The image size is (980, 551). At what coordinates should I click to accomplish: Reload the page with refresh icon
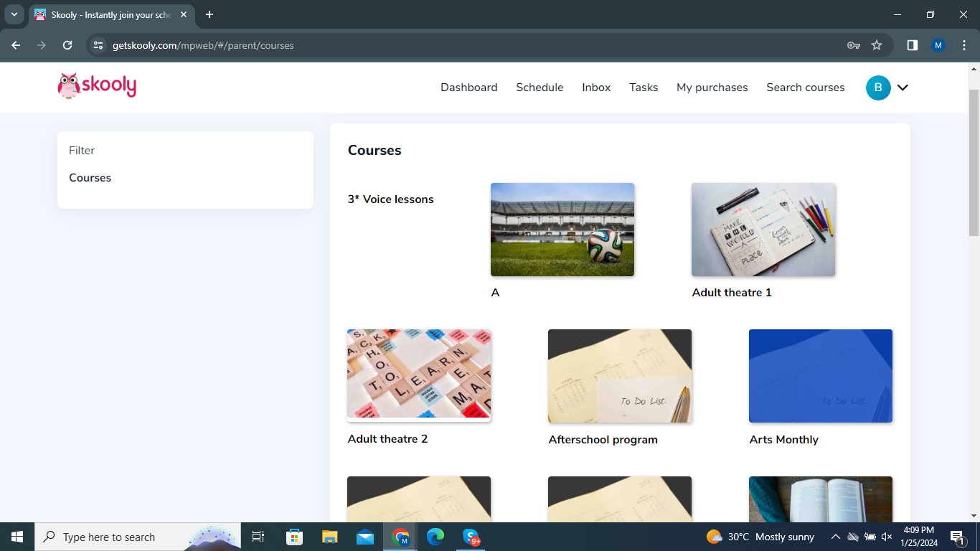[67, 45]
